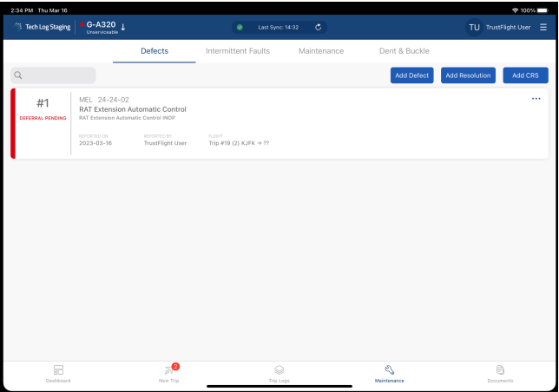
Task: Open the Dashboard icon in bottom bar
Action: (58, 370)
